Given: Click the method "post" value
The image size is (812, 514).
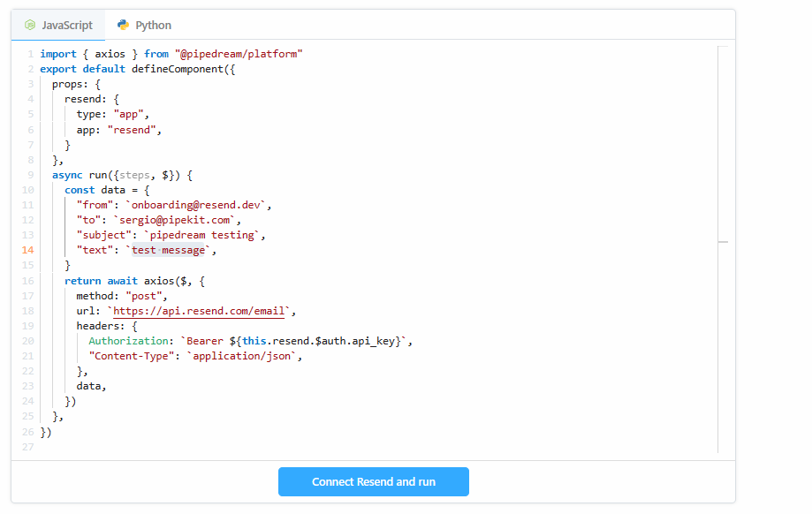Looking at the screenshot, I should point(143,296).
